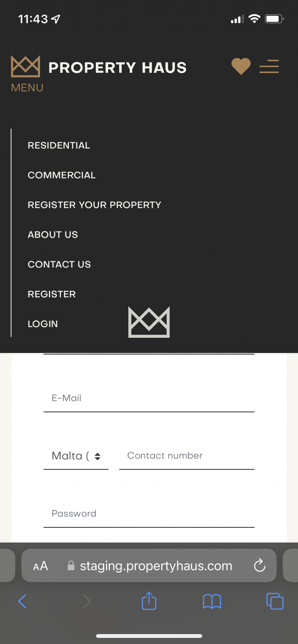
Task: Go back to previous page
Action: (22, 601)
